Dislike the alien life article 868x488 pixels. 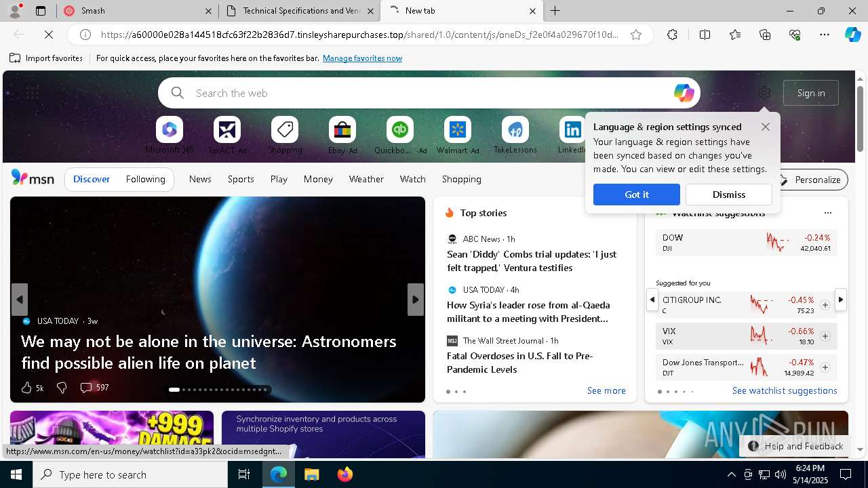click(62, 388)
